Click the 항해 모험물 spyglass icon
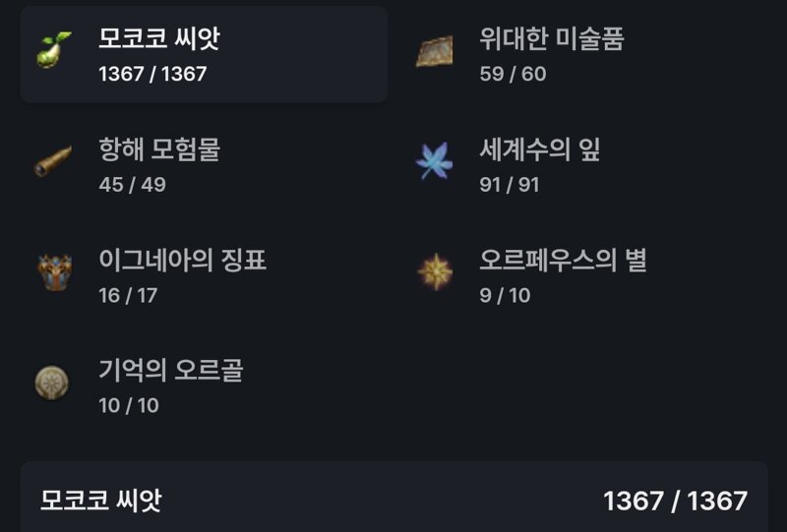 click(53, 161)
